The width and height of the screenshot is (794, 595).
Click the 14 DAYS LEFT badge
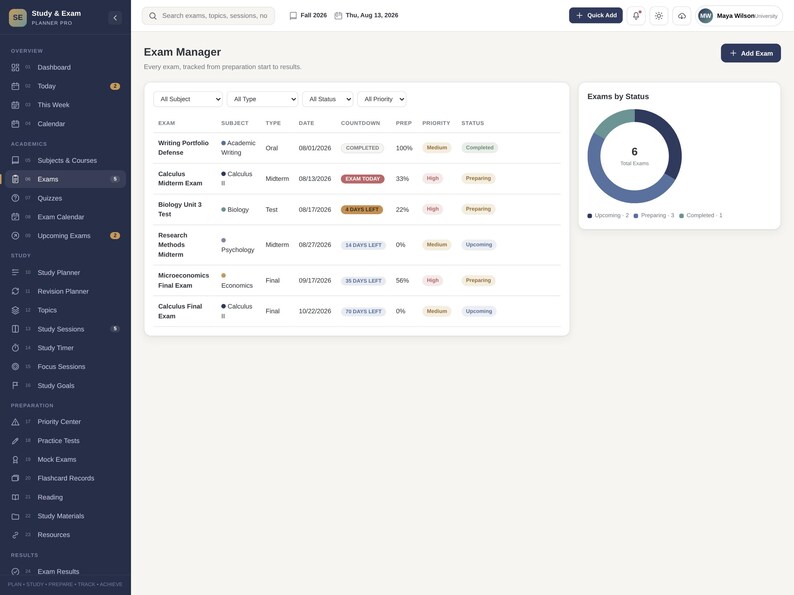tap(363, 245)
